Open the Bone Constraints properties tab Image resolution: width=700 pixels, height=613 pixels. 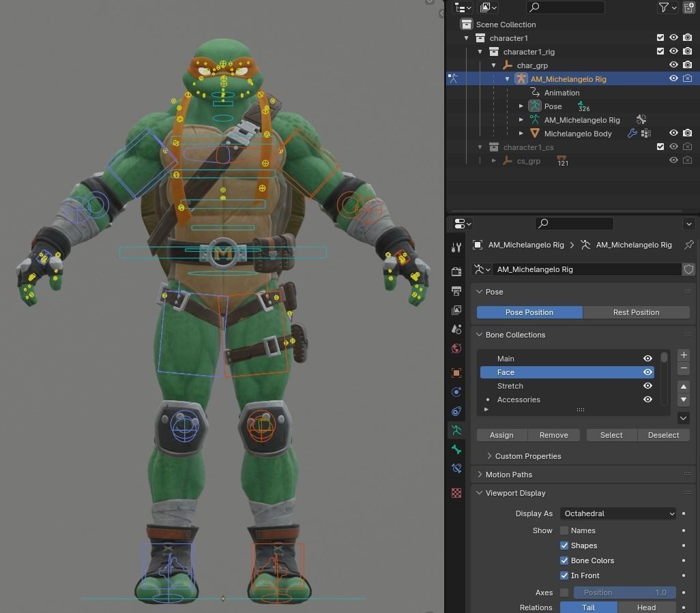tap(456, 468)
